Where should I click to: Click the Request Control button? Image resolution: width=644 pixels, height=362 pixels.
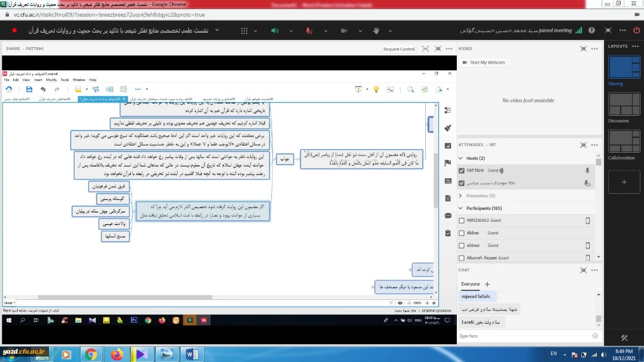[399, 49]
